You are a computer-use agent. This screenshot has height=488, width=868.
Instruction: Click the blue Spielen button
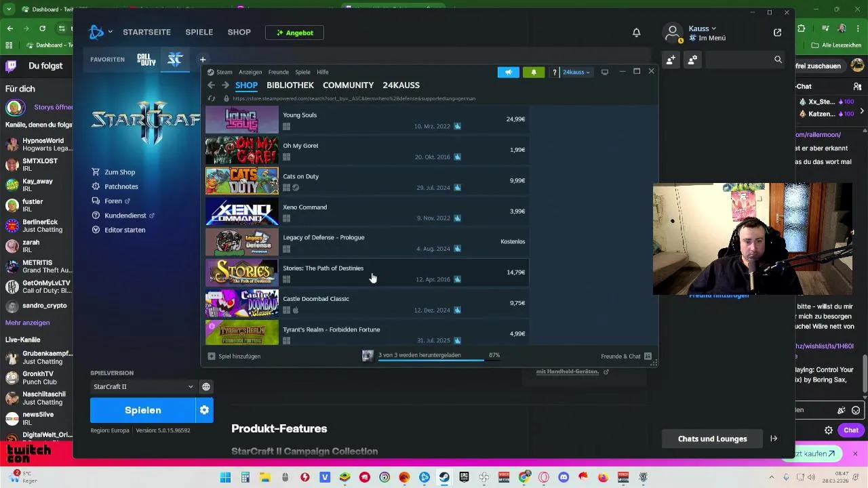(142, 410)
